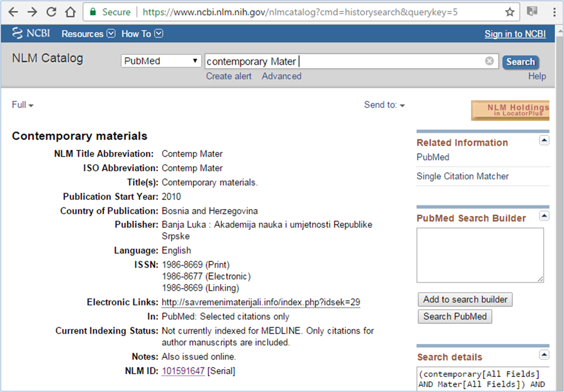Open the browser home page icon

(x=70, y=12)
